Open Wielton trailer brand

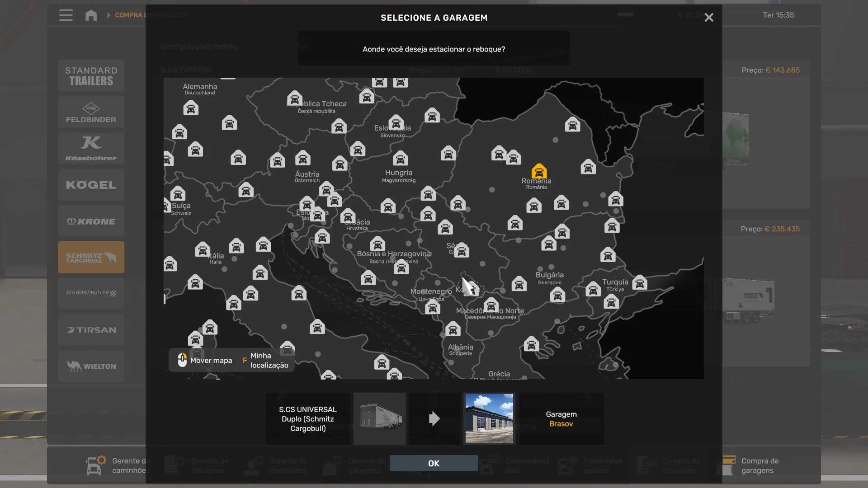click(91, 366)
